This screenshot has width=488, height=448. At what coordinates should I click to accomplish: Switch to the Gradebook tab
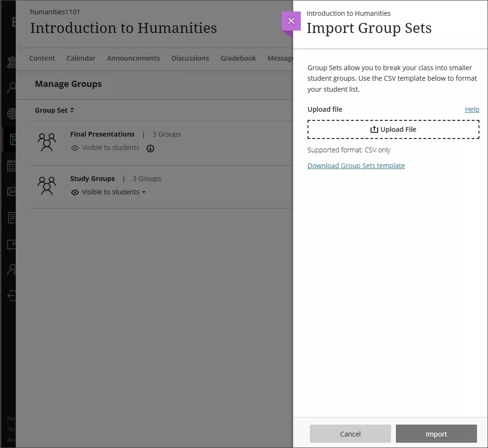coord(238,58)
